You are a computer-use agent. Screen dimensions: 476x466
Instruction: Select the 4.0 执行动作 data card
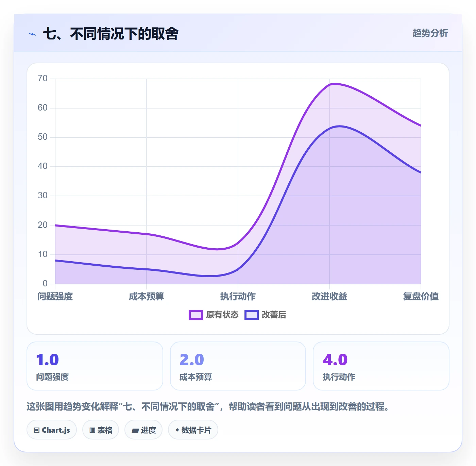point(381,366)
